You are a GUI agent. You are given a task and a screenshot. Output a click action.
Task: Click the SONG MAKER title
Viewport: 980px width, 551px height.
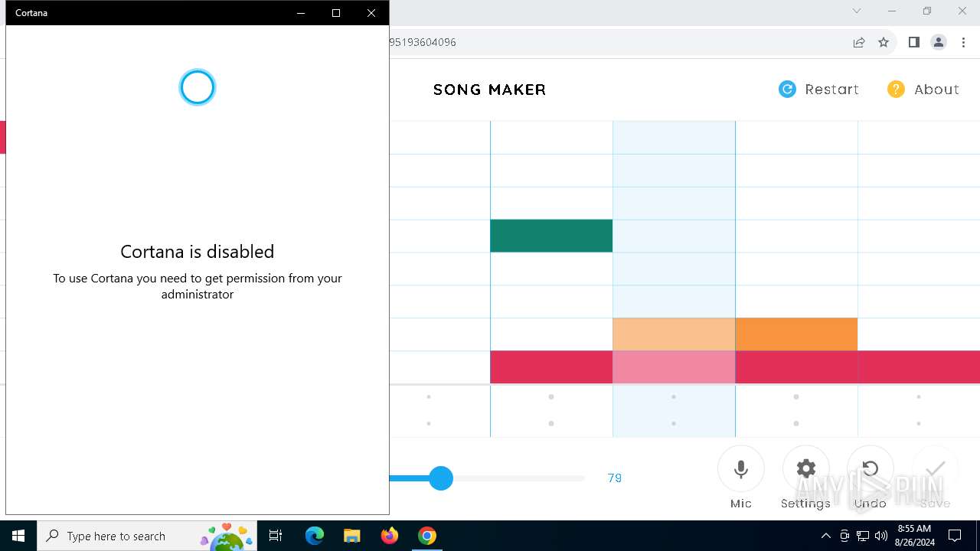coord(490,90)
